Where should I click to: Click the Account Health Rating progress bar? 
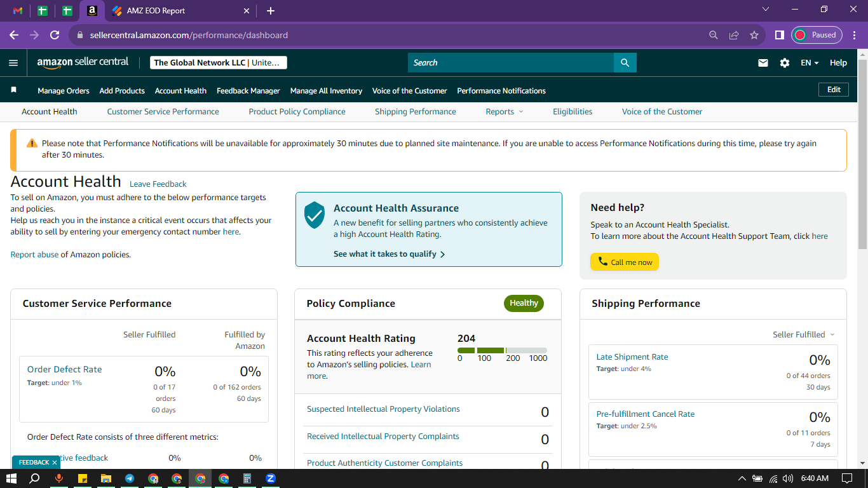pyautogui.click(x=502, y=350)
